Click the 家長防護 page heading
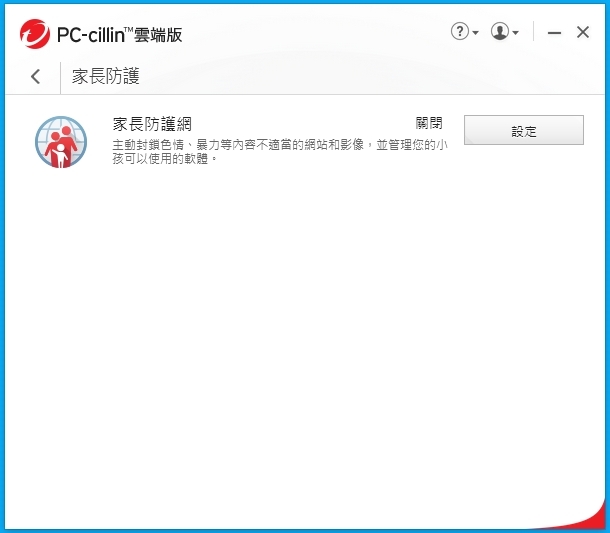 [x=105, y=76]
